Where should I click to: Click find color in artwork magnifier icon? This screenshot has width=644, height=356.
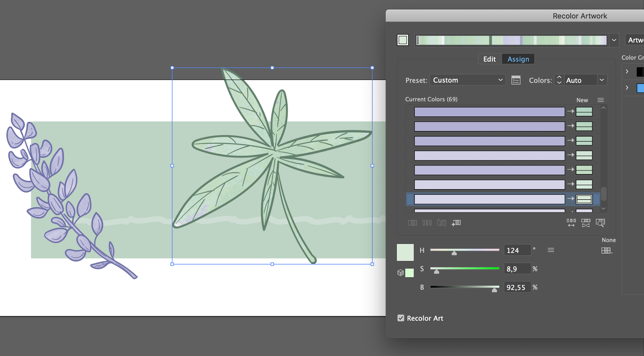point(600,223)
